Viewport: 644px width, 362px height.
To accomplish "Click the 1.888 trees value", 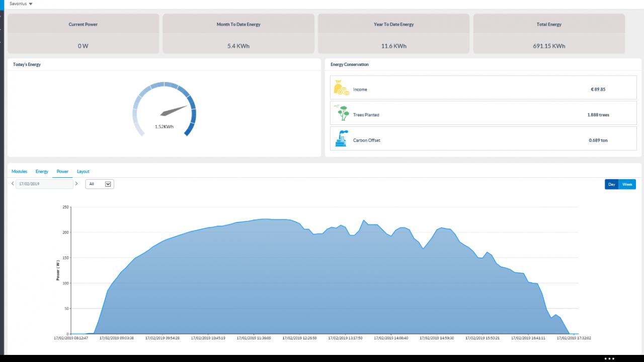I will coord(598,115).
